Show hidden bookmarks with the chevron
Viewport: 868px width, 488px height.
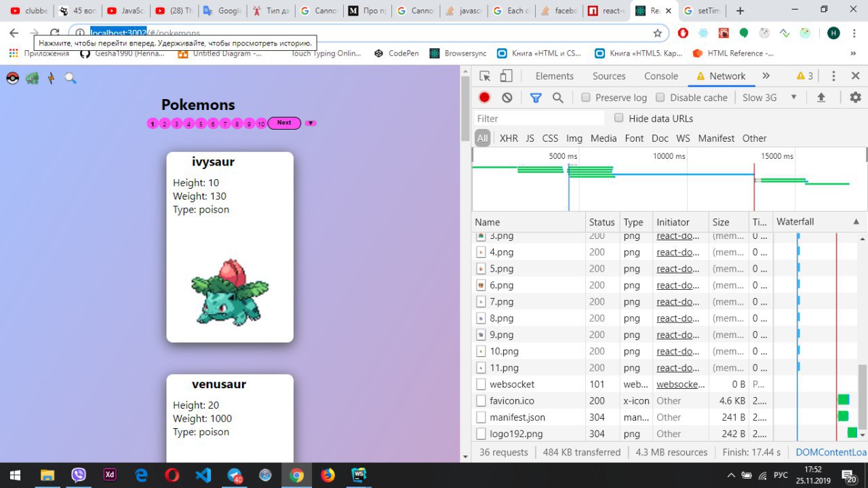coord(853,54)
